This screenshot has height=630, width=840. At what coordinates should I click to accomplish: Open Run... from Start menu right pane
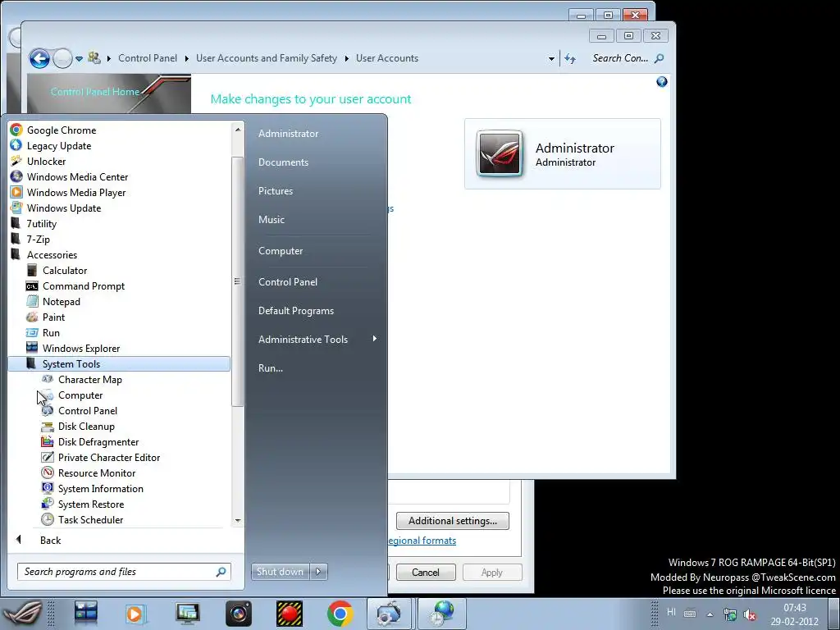[271, 368]
